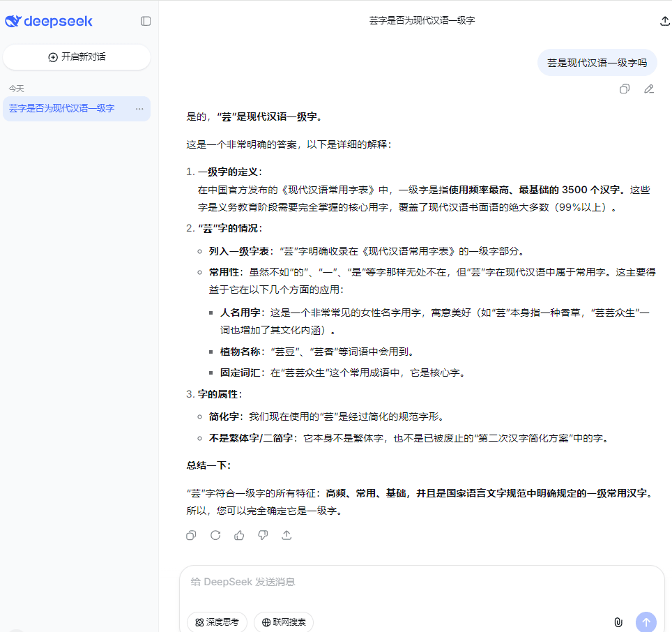Edit the user's question message

649,89
